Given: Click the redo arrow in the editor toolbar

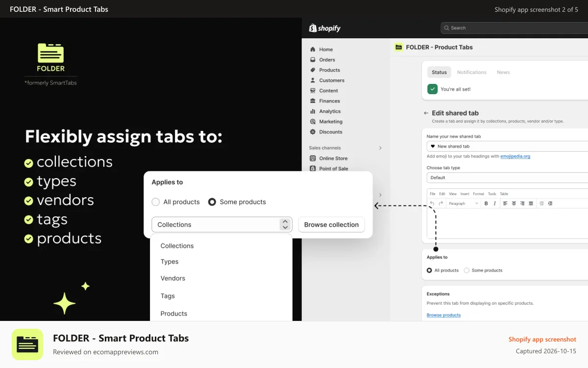Looking at the screenshot, I should pos(441,203).
